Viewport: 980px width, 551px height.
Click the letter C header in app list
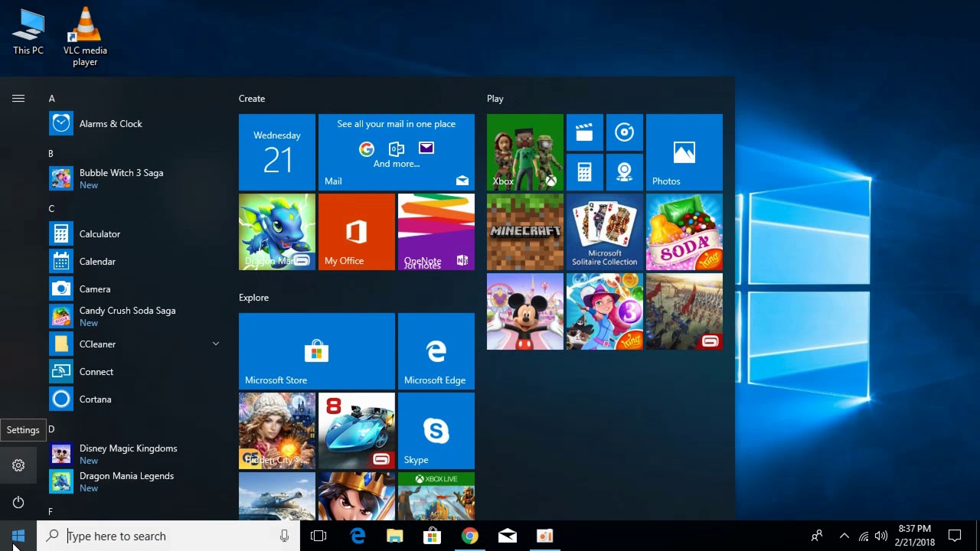click(51, 209)
